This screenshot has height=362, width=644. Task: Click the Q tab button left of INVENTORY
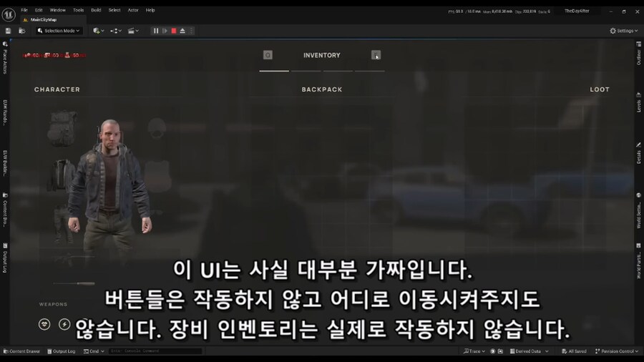point(268,55)
